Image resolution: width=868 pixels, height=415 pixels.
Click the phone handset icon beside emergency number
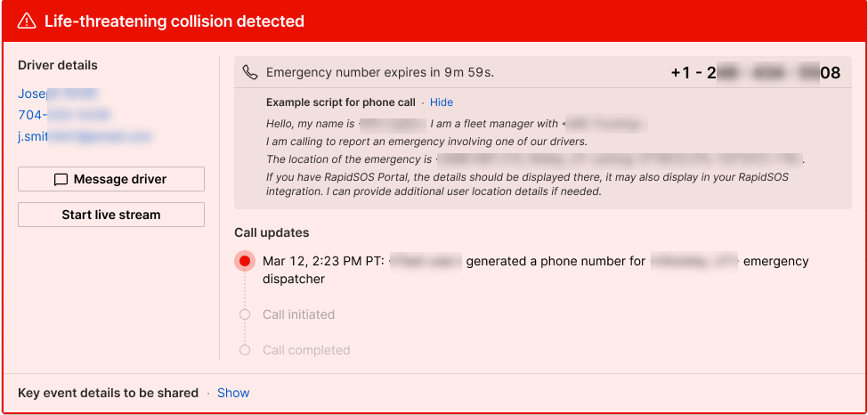click(x=250, y=73)
